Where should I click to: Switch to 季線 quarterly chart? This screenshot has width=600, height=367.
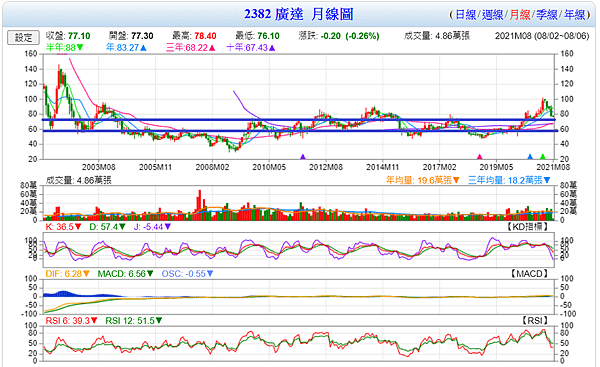pyautogui.click(x=547, y=15)
